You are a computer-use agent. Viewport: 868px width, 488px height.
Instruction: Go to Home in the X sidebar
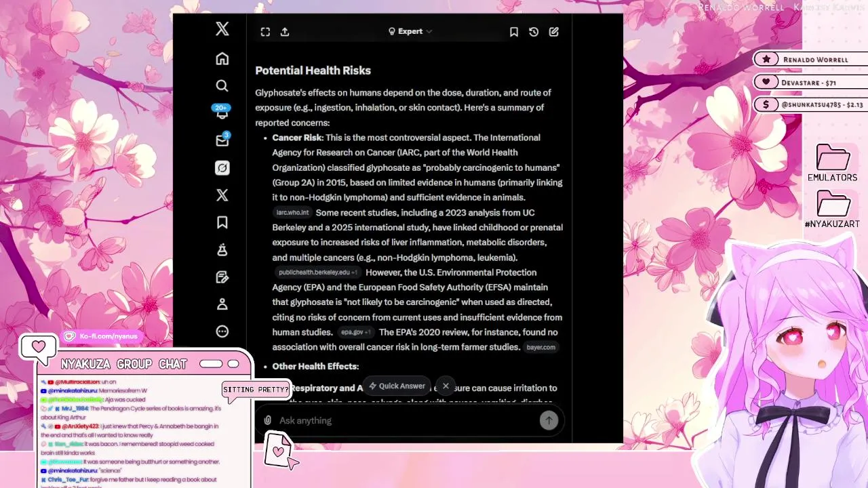(x=222, y=59)
